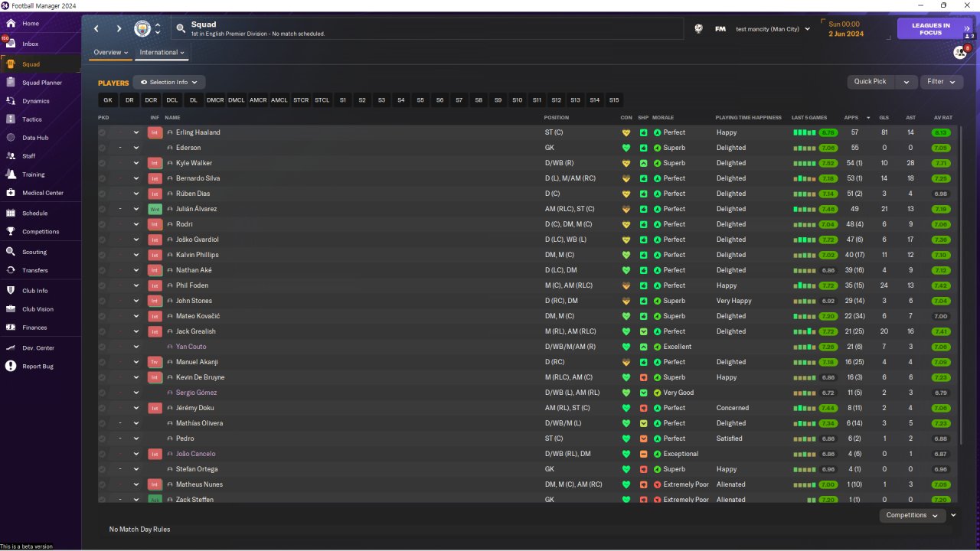Click Erling Haaland's 8.13 average rating badge
The width and height of the screenshot is (980, 551).
pos(941,132)
